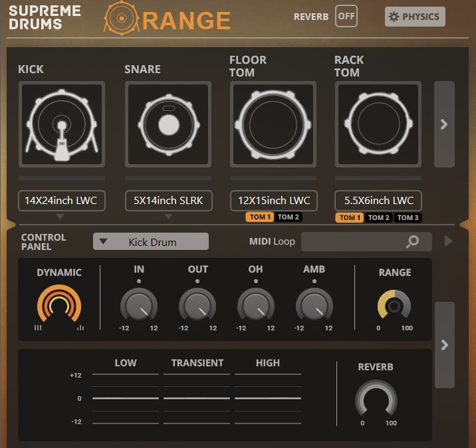Switch Rack Tom to TOM 3
The image size is (476, 448).
[407, 218]
